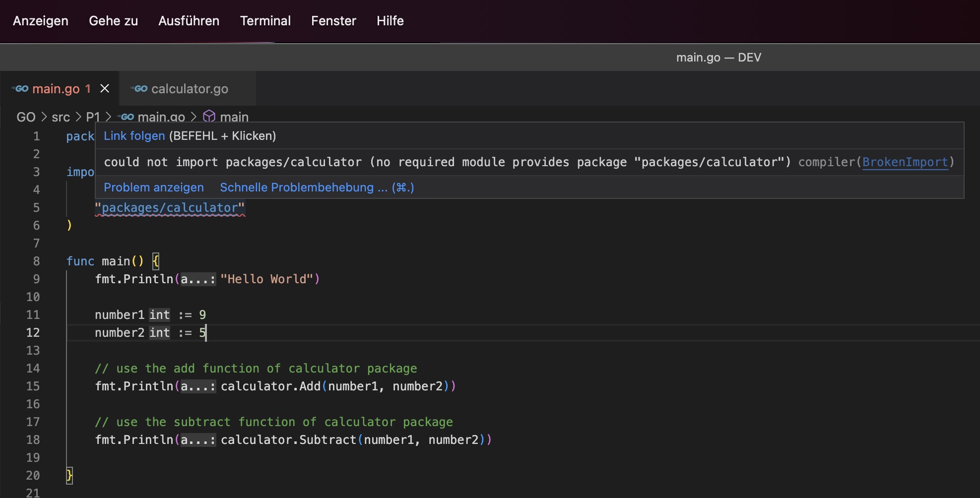Open the Gehe zu menu
The image size is (980, 498).
tap(113, 21)
